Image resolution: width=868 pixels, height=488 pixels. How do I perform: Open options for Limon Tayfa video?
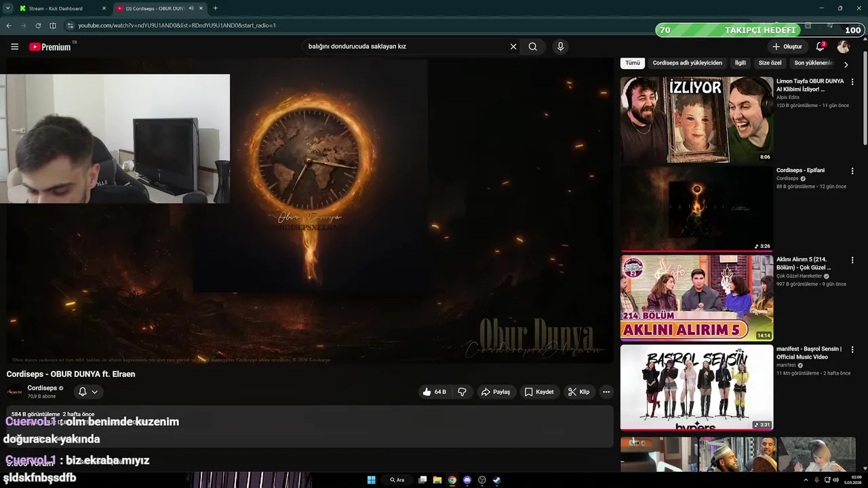[852, 82]
